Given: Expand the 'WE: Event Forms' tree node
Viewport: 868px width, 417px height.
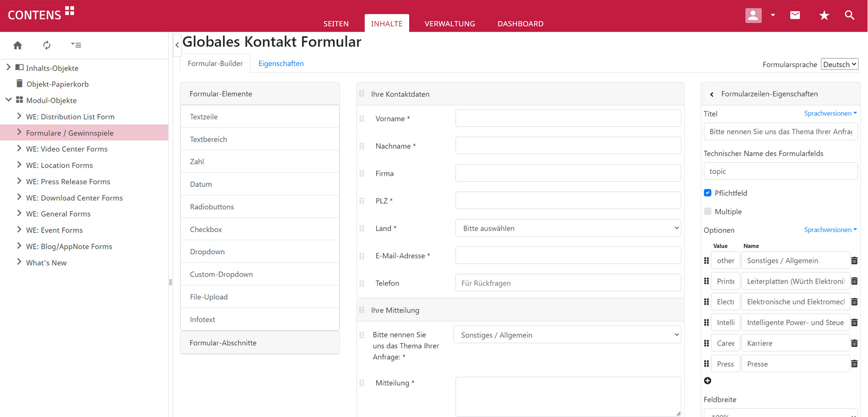Looking at the screenshot, I should (x=19, y=230).
